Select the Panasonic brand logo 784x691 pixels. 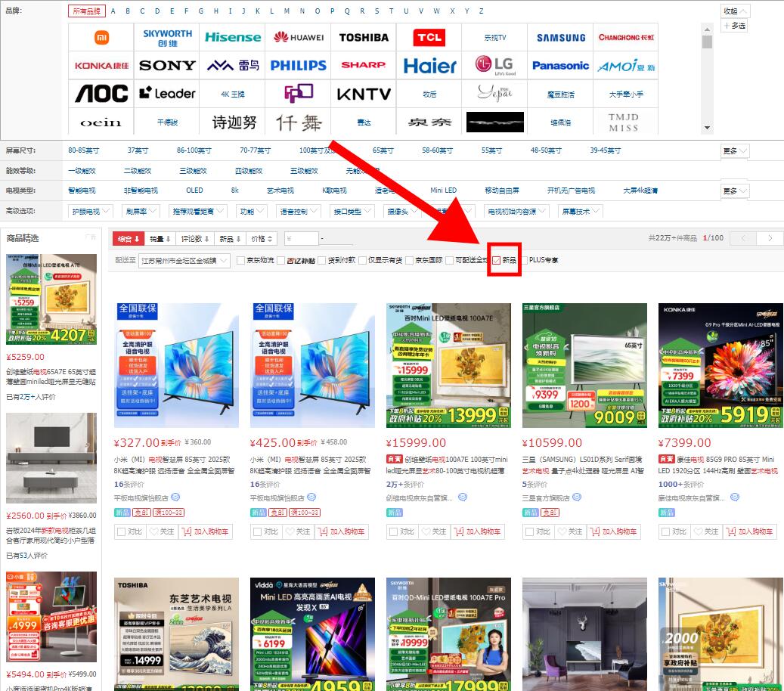click(x=560, y=66)
